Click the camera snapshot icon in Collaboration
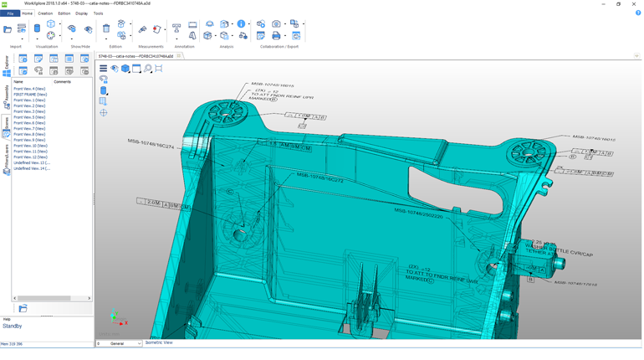 (277, 24)
